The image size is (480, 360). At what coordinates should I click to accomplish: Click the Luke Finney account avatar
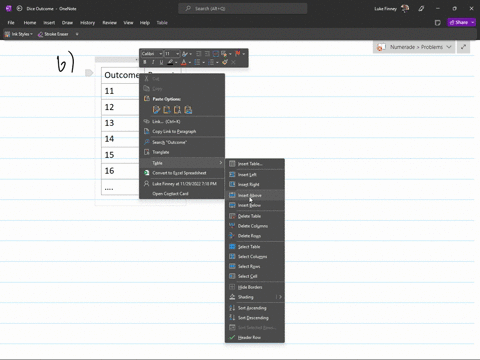click(x=405, y=9)
